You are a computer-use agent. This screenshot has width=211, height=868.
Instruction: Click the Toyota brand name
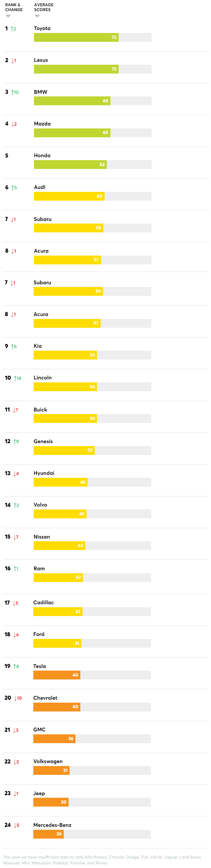coord(42,28)
